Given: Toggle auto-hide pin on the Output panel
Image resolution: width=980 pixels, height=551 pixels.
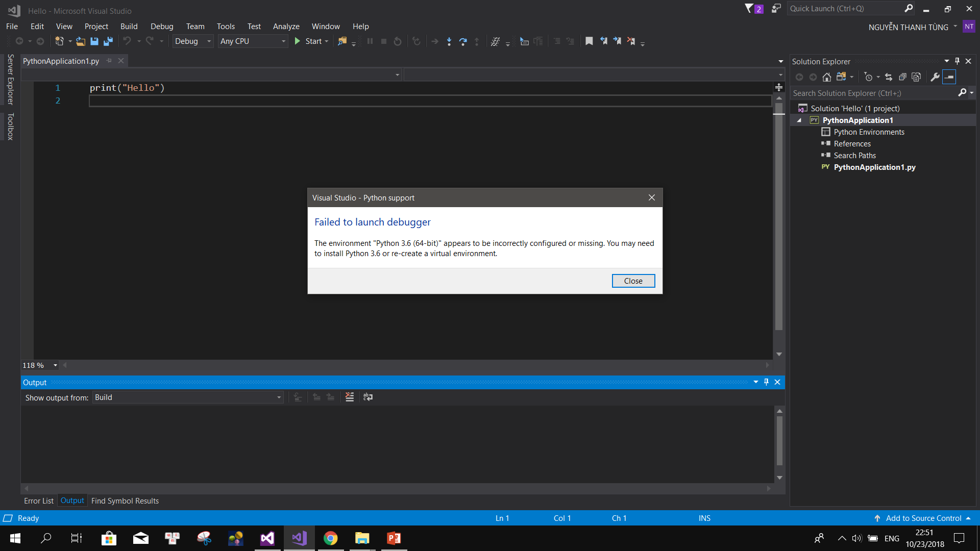Looking at the screenshot, I should pyautogui.click(x=766, y=382).
